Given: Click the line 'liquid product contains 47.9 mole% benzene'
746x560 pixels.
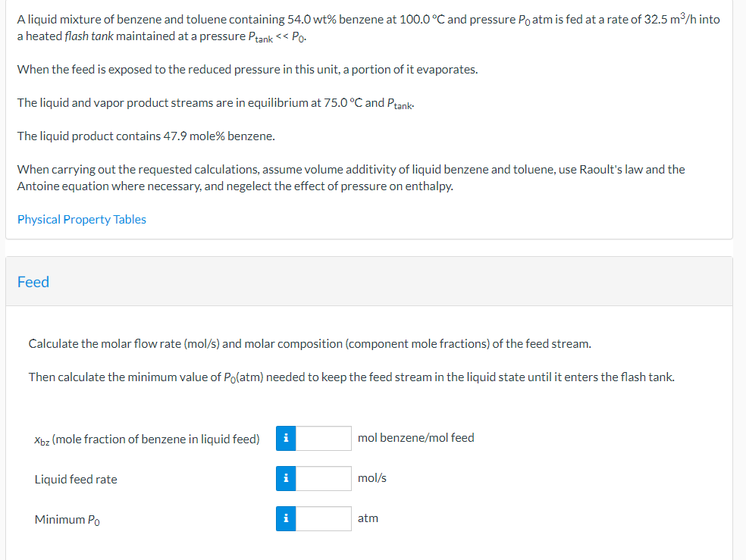Looking at the screenshot, I should tap(146, 136).
